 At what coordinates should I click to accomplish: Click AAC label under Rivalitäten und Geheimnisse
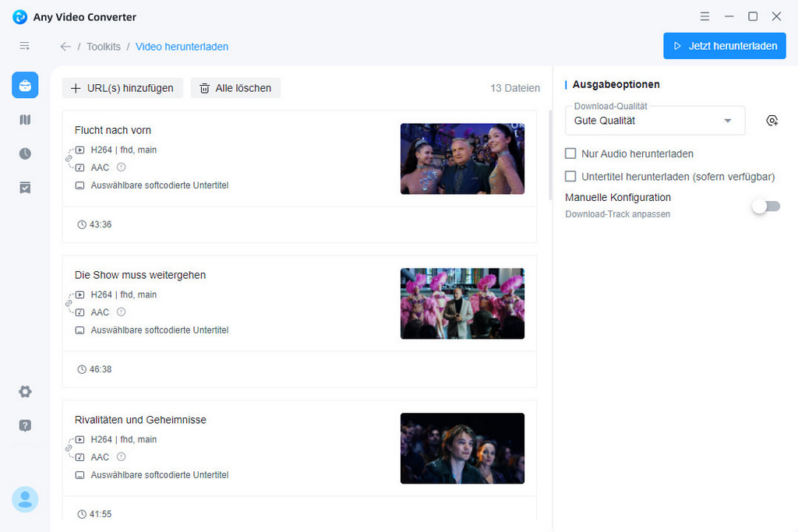(100, 457)
